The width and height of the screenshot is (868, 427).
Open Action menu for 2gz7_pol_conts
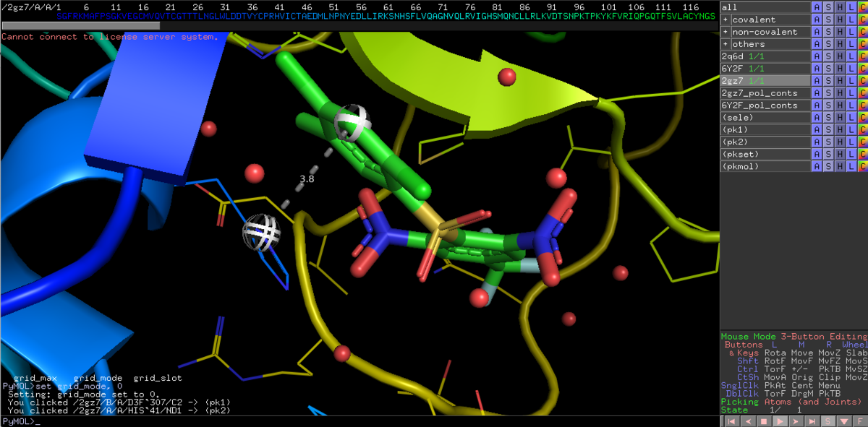tap(817, 93)
